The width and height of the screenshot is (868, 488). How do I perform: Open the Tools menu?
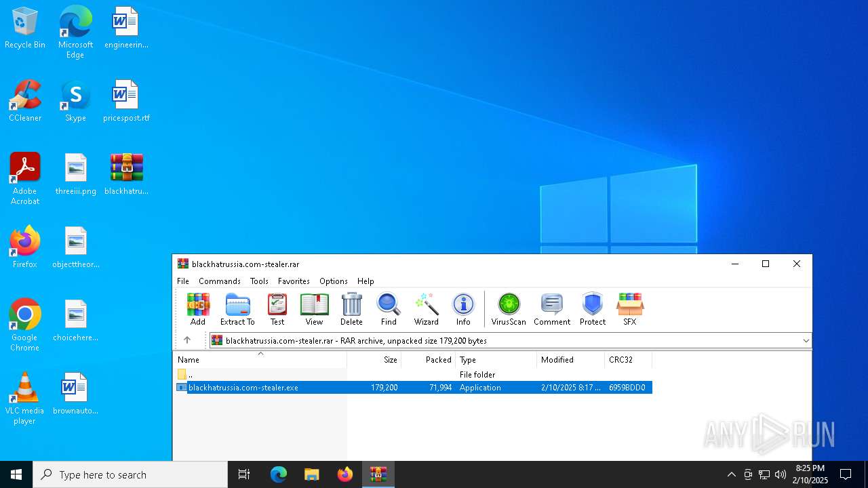pos(259,281)
